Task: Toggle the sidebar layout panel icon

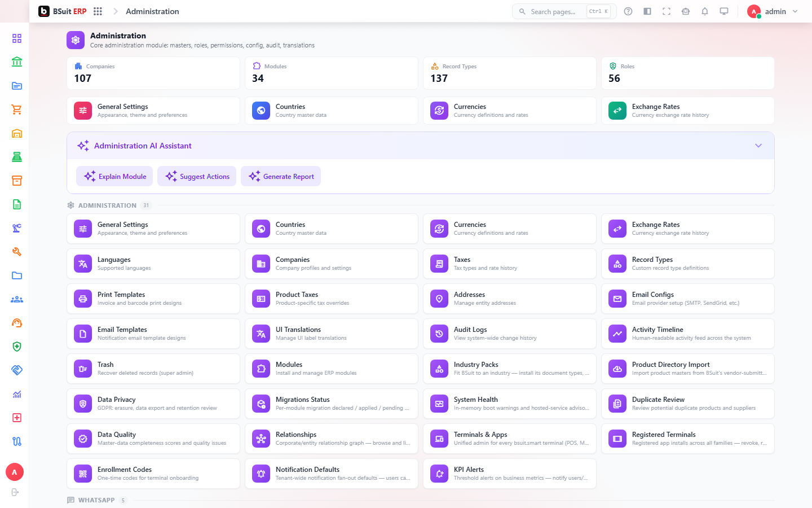Action: click(x=647, y=11)
